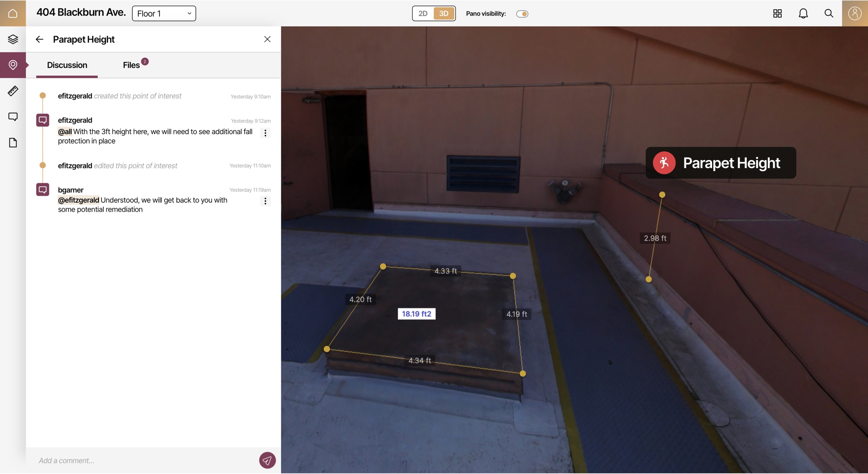Toggle the Pano visibility switch
The width and height of the screenshot is (868, 474).
(x=522, y=14)
